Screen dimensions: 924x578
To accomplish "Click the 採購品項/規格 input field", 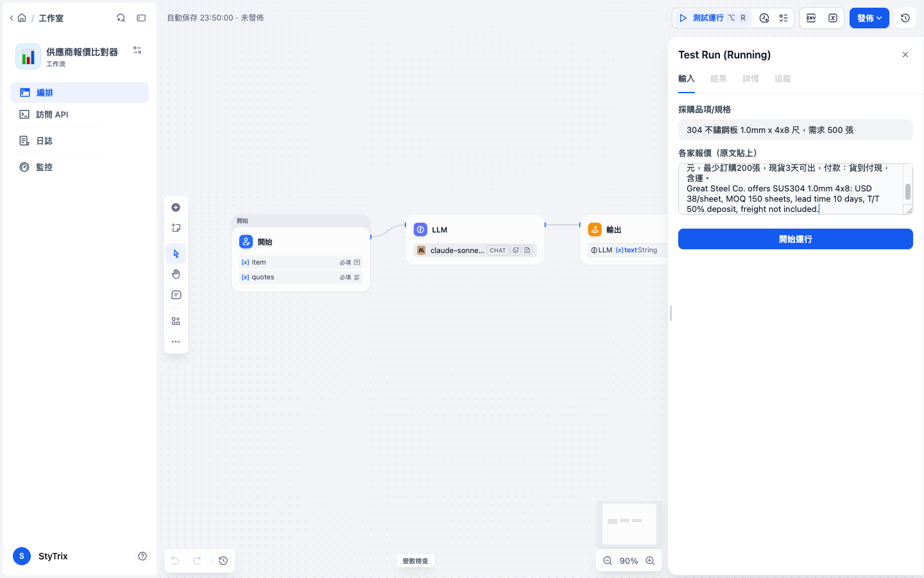I will pos(796,130).
